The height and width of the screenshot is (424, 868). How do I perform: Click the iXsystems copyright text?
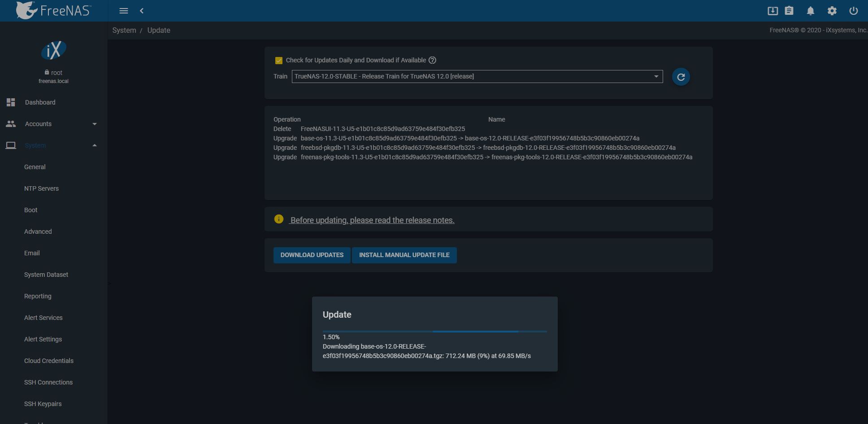click(818, 30)
